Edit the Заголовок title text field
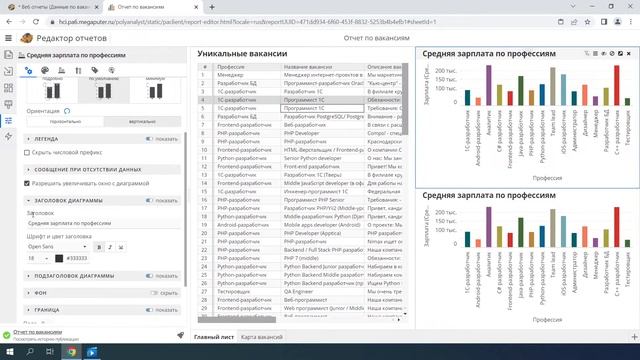Image resolution: width=640 pixels, height=360 pixels. [x=103, y=223]
